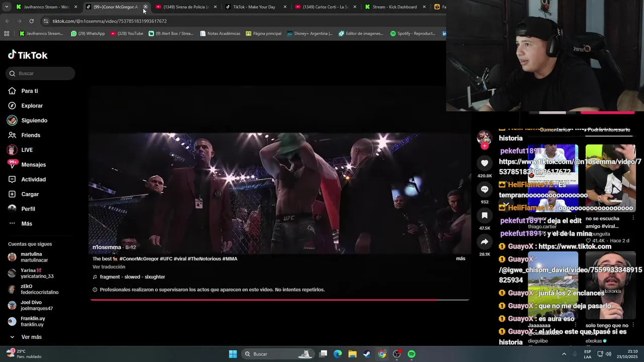
Task: Switch to Podría interesarte tab
Action: coord(608,130)
